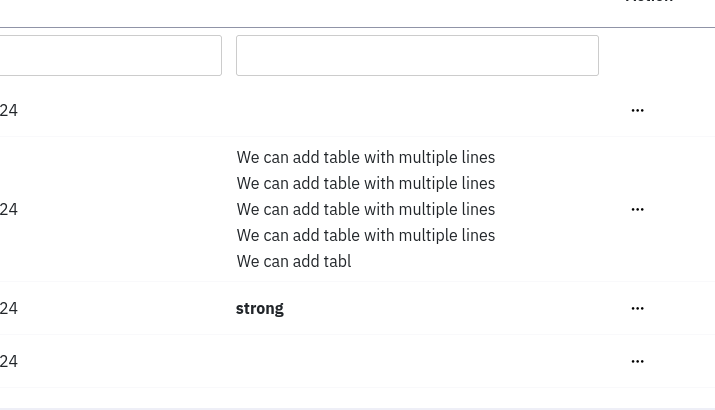
Task: Click the fourth "We can add table" line
Action: (x=366, y=235)
